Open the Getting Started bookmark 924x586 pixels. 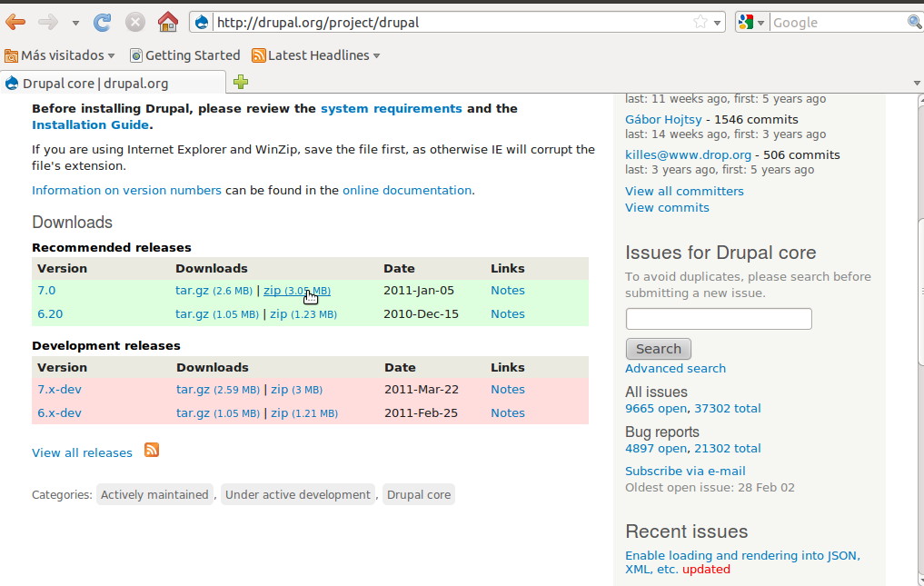click(184, 55)
